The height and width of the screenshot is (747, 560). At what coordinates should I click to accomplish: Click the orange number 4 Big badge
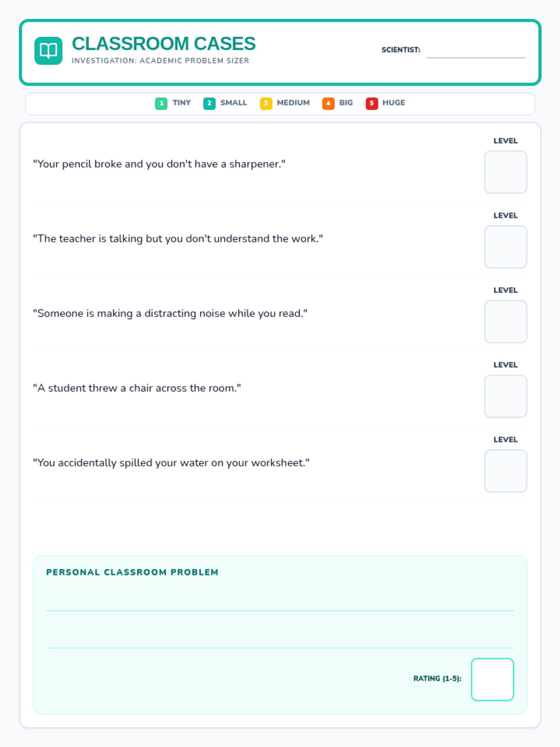[x=328, y=103]
